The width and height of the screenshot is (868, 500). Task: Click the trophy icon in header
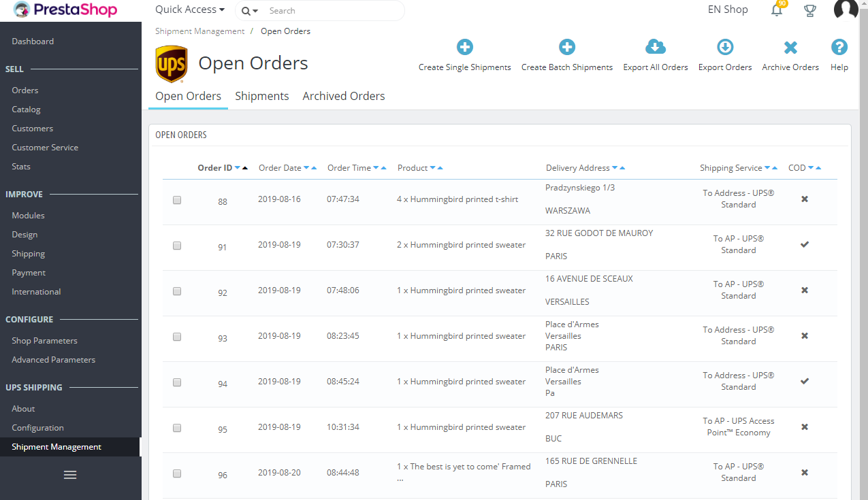tap(810, 10)
